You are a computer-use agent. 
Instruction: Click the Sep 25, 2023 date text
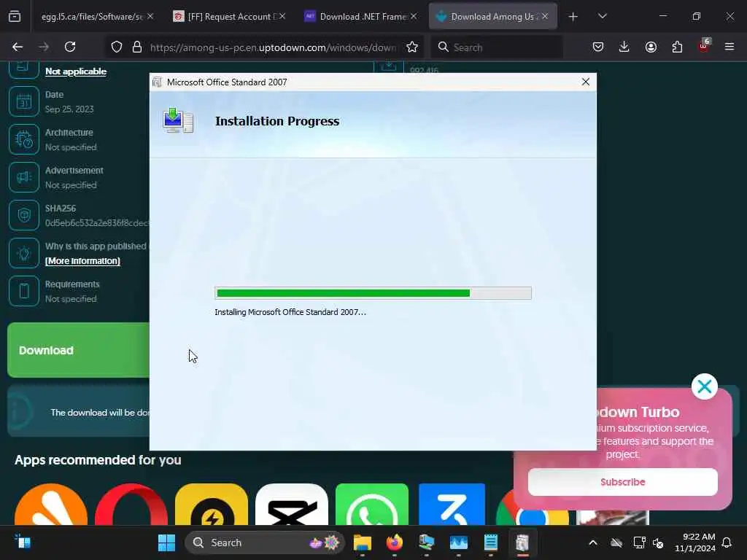coord(69,109)
